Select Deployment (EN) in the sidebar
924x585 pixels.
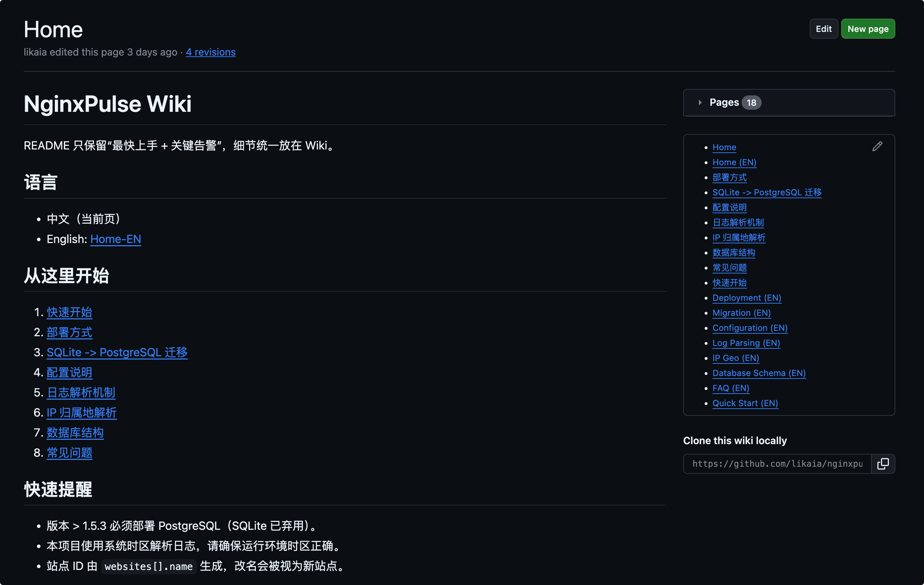[746, 298]
